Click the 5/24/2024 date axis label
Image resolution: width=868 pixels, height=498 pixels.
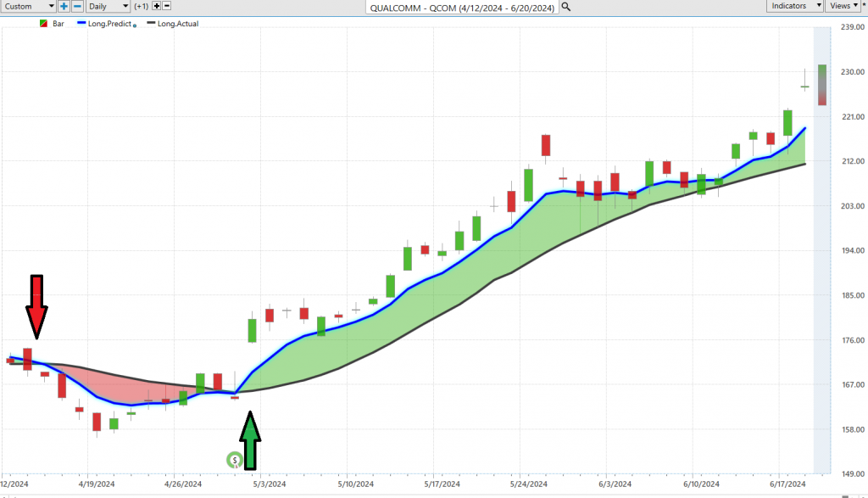pos(529,484)
